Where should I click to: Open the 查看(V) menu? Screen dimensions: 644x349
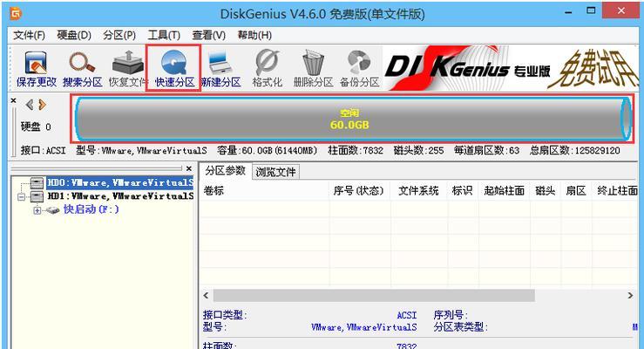[x=208, y=36]
